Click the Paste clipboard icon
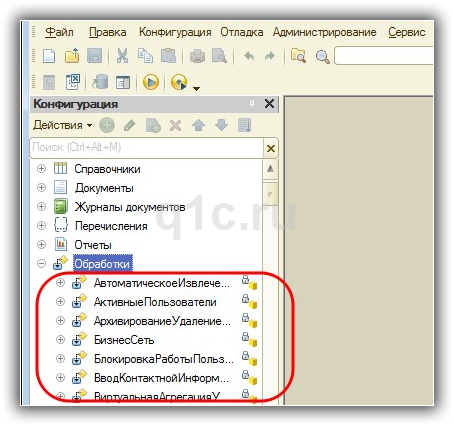 (x=168, y=56)
